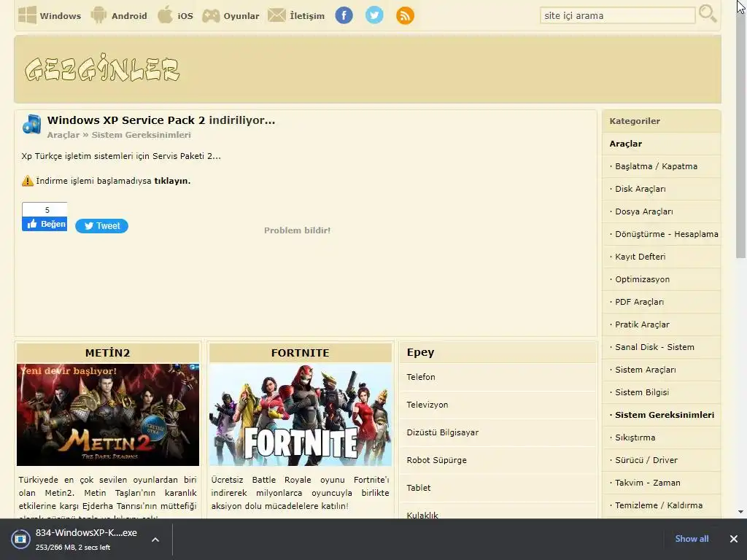This screenshot has width=747, height=560.
Task: Close the download bar with X
Action: click(x=734, y=539)
